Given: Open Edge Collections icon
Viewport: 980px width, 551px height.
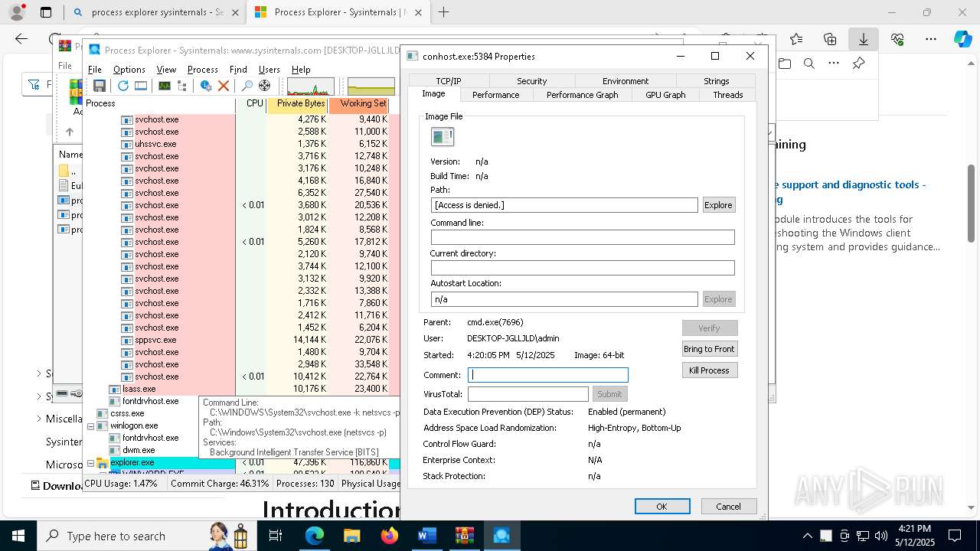Looking at the screenshot, I should click(830, 39).
